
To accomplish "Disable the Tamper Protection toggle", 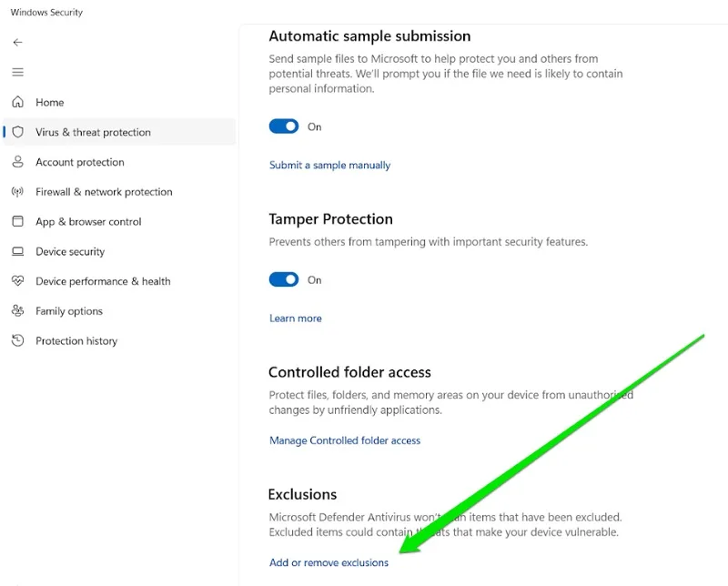I will [x=284, y=279].
